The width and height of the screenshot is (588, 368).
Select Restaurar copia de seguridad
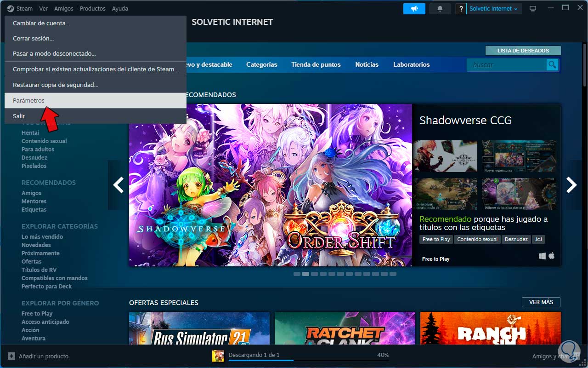click(96, 85)
